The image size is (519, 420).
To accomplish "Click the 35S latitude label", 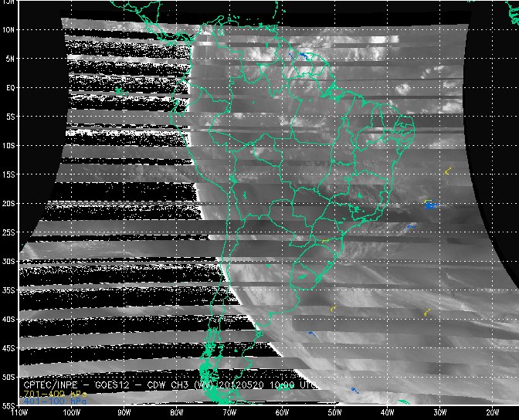I will click(x=8, y=290).
